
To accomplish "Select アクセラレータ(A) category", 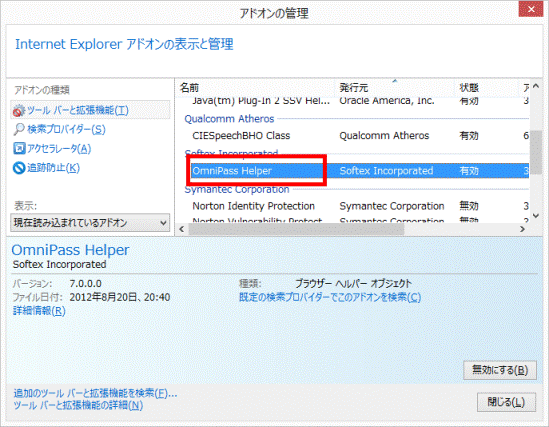I will point(59,148).
